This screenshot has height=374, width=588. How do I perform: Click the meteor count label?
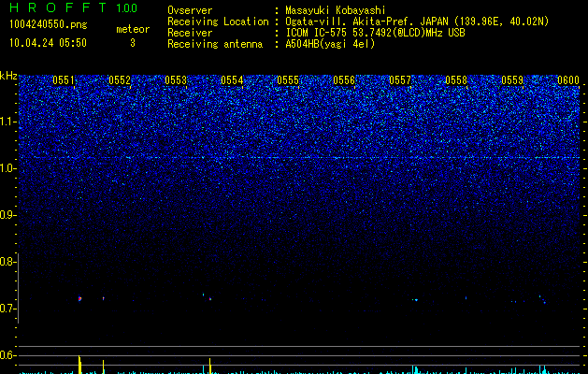133,29
